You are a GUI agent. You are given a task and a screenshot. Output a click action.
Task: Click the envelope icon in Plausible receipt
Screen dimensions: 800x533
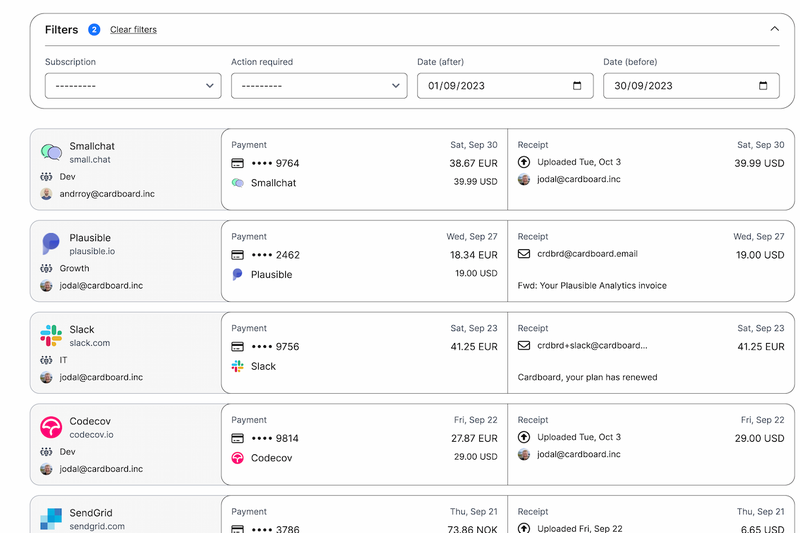click(x=524, y=254)
